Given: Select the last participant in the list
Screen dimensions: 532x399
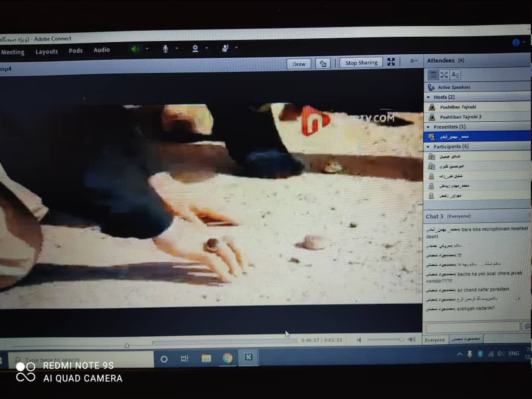Looking at the screenshot, I should (x=477, y=196).
